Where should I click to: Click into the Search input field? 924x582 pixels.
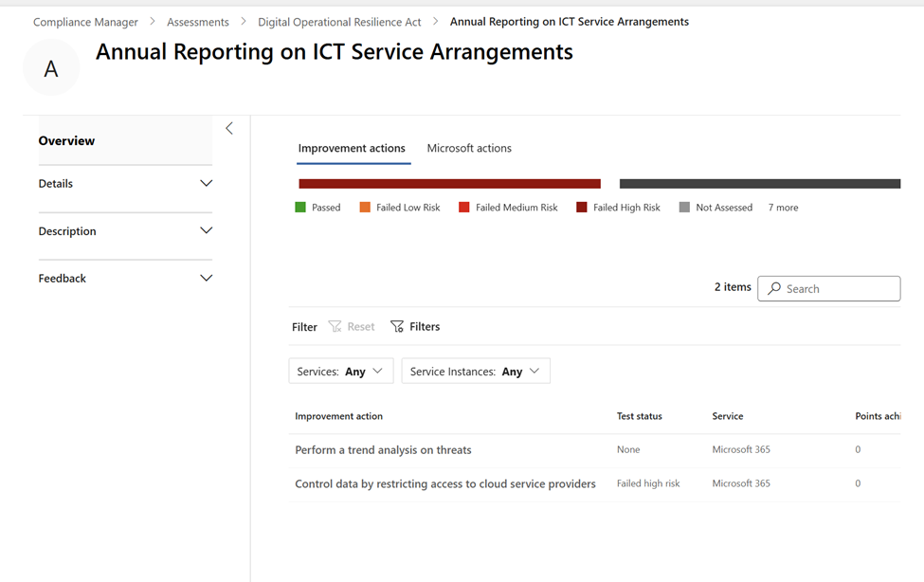click(839, 288)
